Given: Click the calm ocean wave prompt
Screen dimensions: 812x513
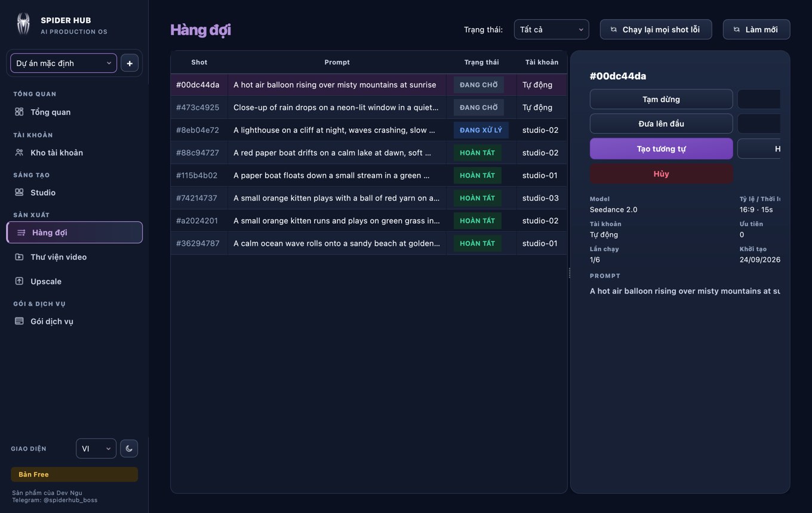Looking at the screenshot, I should coord(337,243).
